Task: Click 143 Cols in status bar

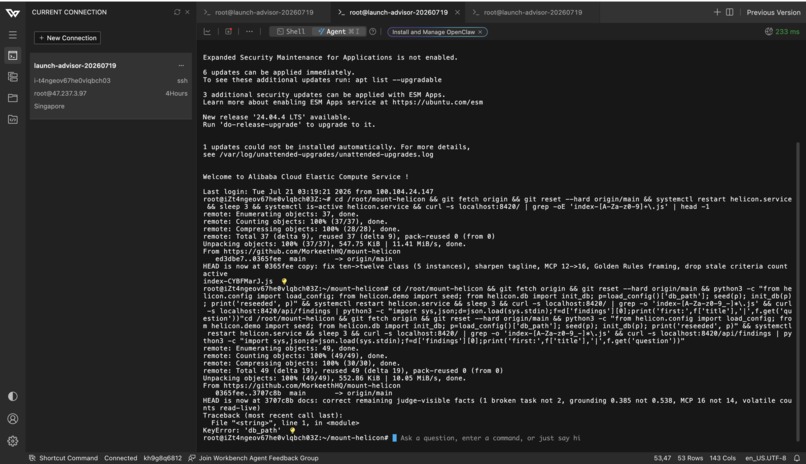Action: 723,458
